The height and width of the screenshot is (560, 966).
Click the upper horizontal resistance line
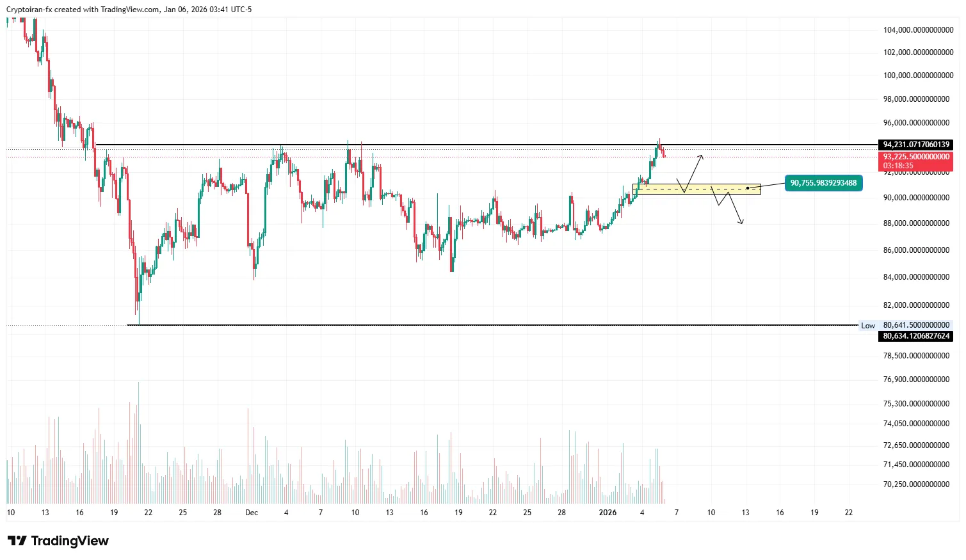pyautogui.click(x=448, y=145)
